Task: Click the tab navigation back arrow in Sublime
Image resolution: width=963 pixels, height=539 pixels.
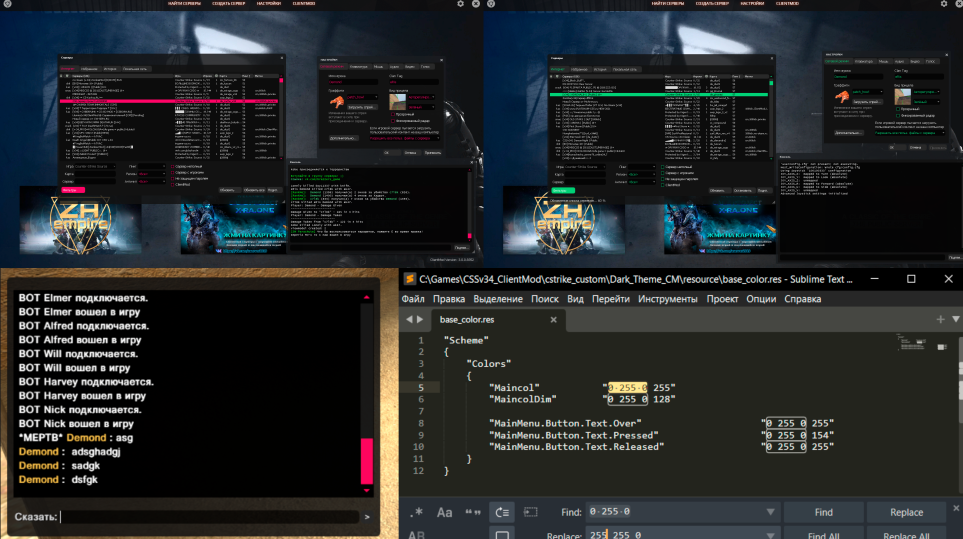Action: (x=409, y=319)
